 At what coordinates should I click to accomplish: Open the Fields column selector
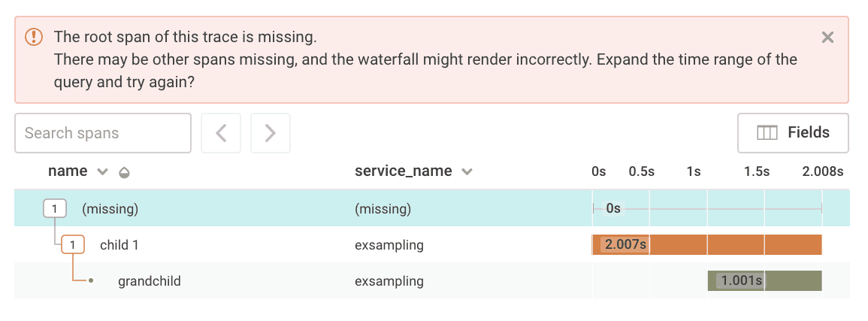tap(793, 133)
